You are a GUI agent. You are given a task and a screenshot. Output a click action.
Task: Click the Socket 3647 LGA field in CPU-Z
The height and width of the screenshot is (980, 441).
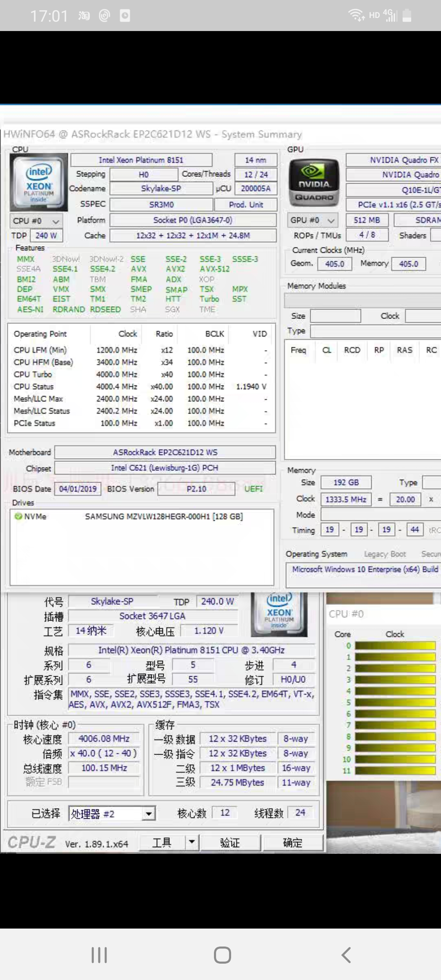tap(153, 616)
